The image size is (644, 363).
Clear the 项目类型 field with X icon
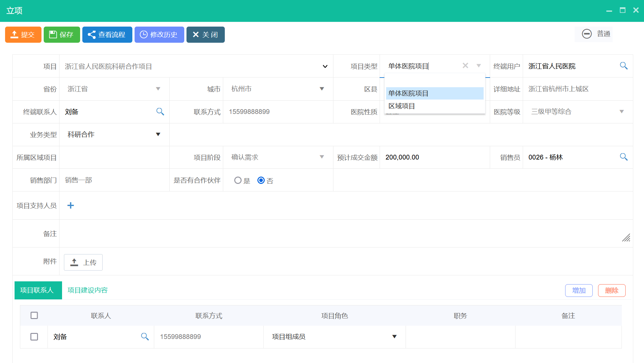pyautogui.click(x=465, y=66)
